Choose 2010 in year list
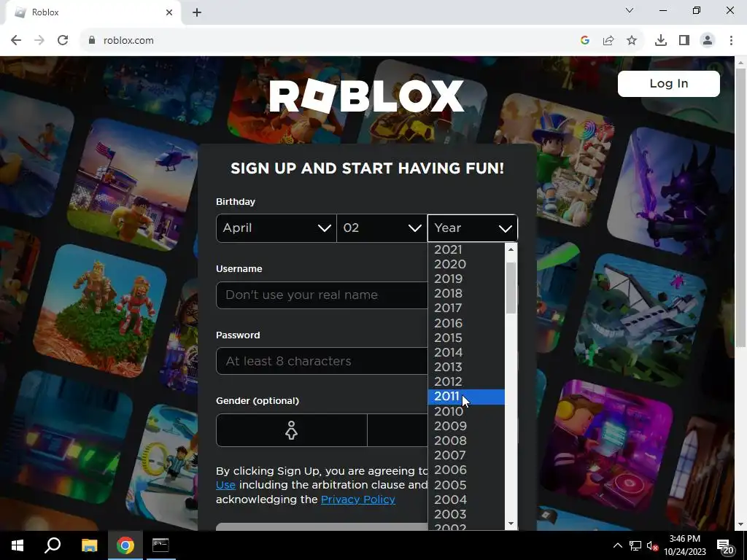 pyautogui.click(x=466, y=411)
